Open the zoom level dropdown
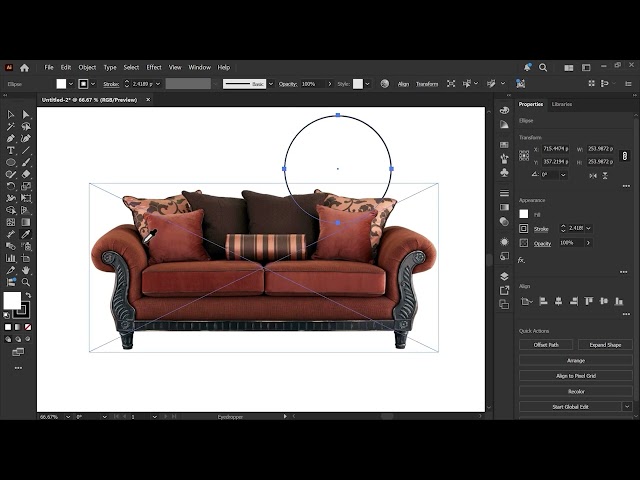640x480 pixels. (68, 417)
